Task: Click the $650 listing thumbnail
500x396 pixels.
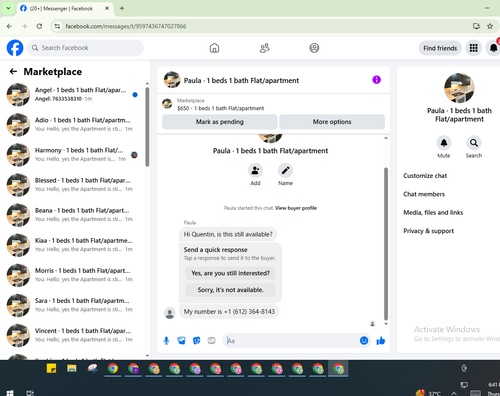Action: point(167,104)
